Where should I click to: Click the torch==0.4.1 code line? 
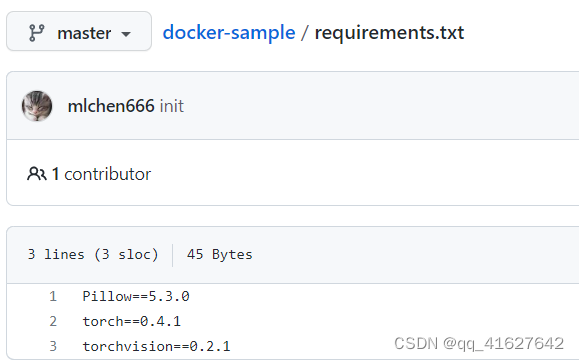coord(131,321)
